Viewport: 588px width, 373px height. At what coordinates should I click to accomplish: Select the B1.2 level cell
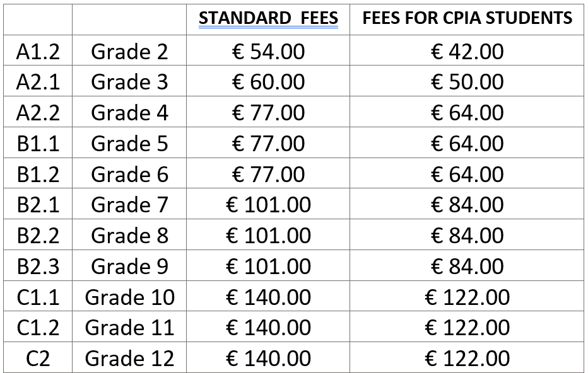pos(38,175)
